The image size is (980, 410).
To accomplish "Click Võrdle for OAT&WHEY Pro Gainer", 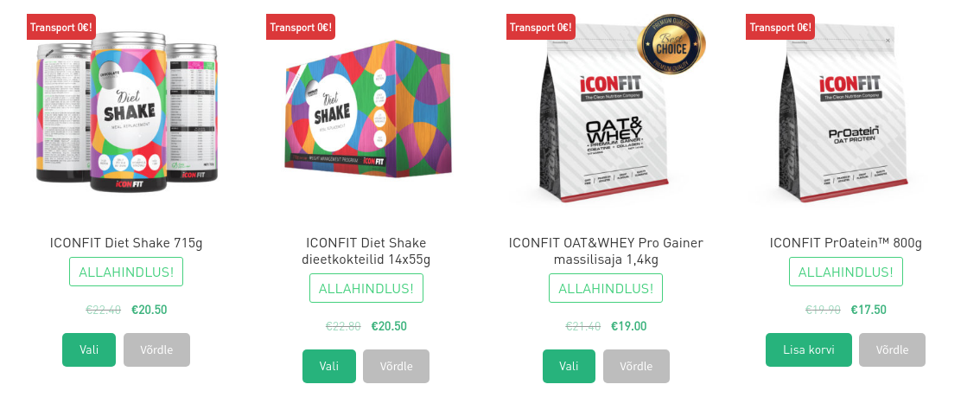I will click(x=636, y=366).
